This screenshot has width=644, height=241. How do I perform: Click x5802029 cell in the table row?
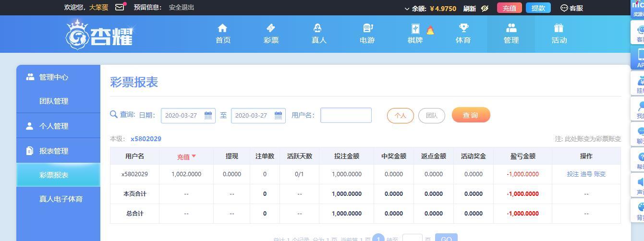point(134,174)
